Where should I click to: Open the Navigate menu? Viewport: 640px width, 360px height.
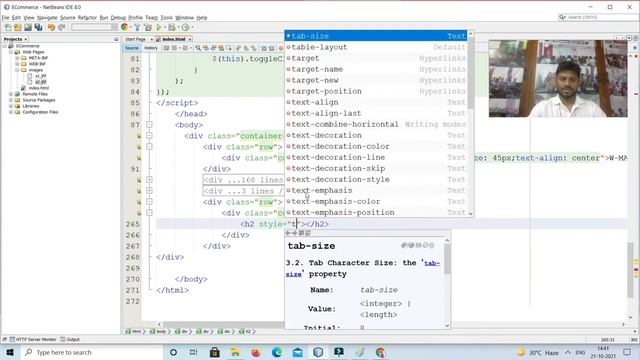click(47, 18)
